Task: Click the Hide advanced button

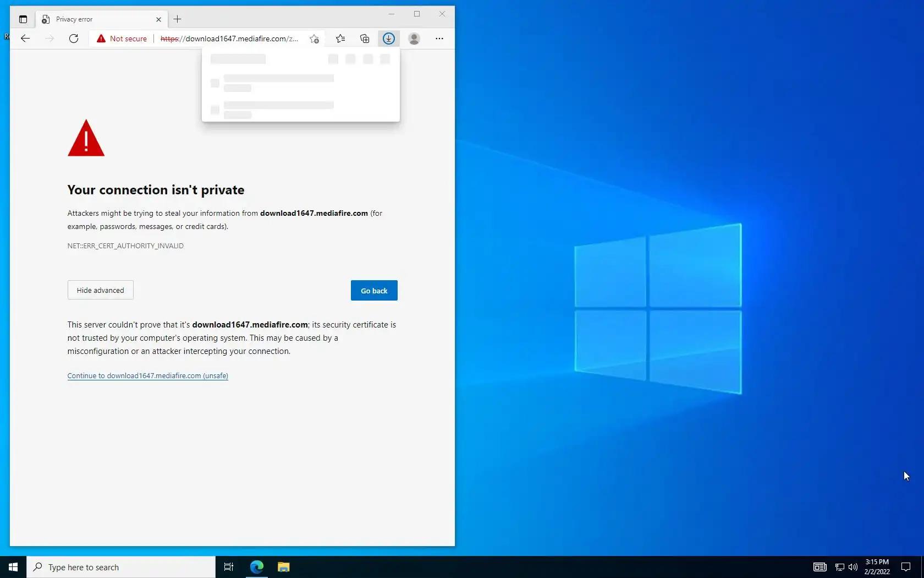Action: (101, 290)
